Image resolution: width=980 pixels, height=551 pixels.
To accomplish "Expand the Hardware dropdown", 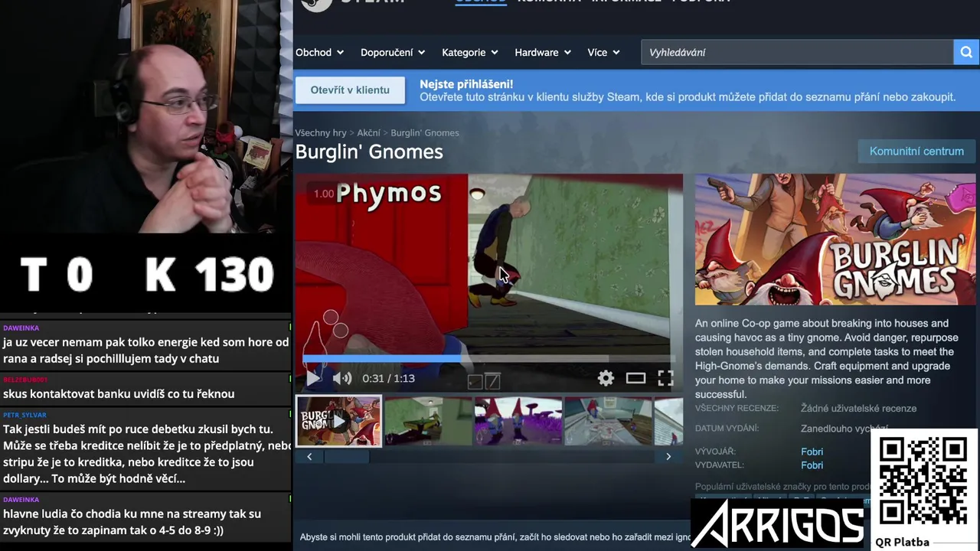I will pos(543,52).
